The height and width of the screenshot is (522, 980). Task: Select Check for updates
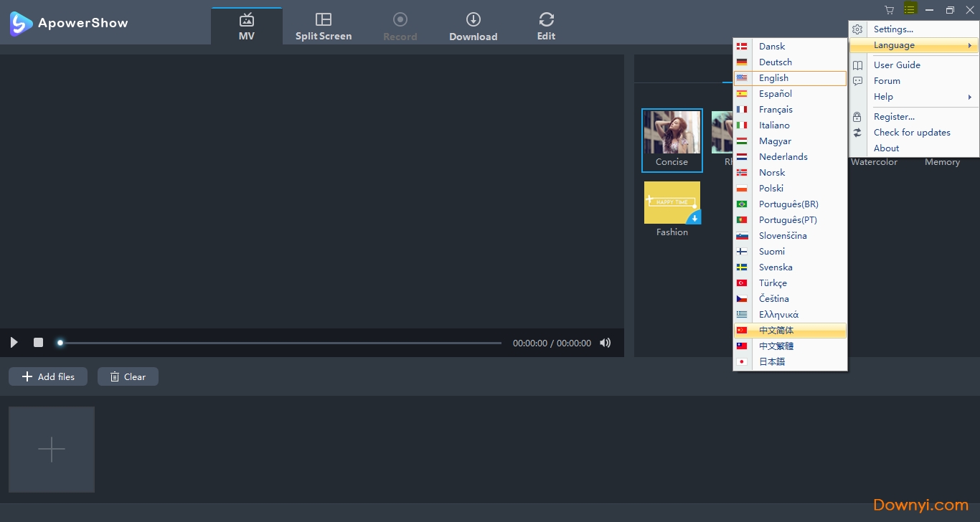pos(914,132)
